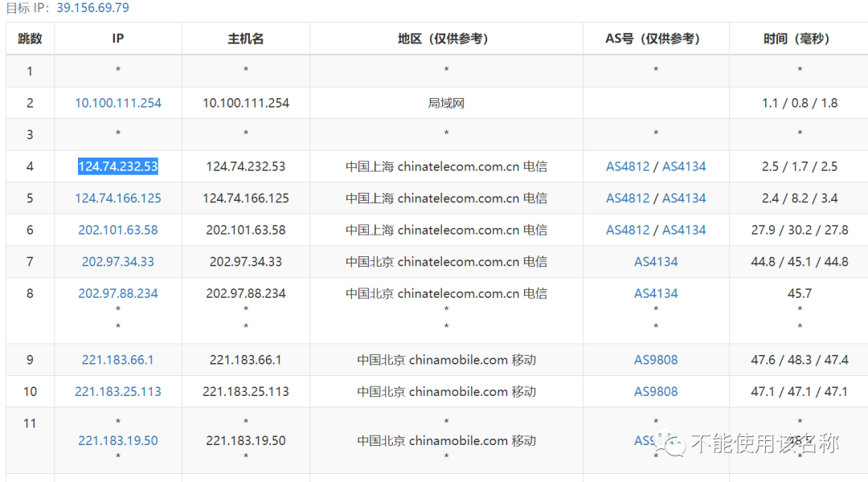
Task: Click AS4134 in the hop 5 row
Action: (x=684, y=198)
